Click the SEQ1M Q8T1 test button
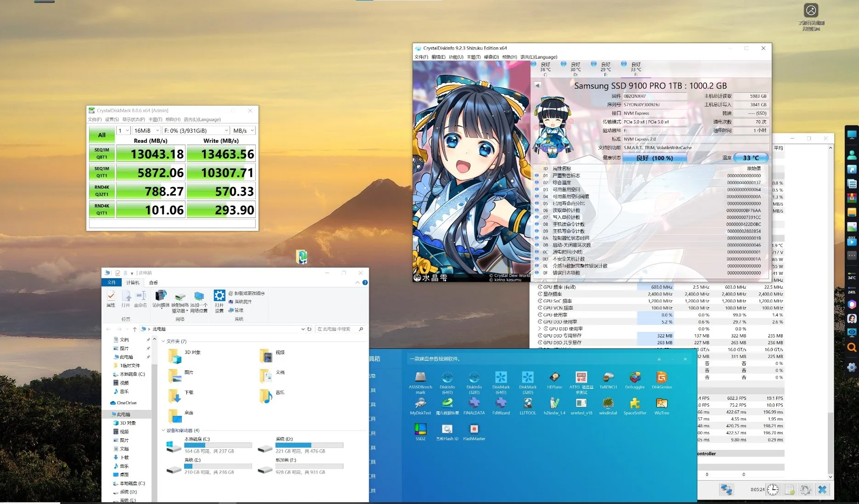 102,153
